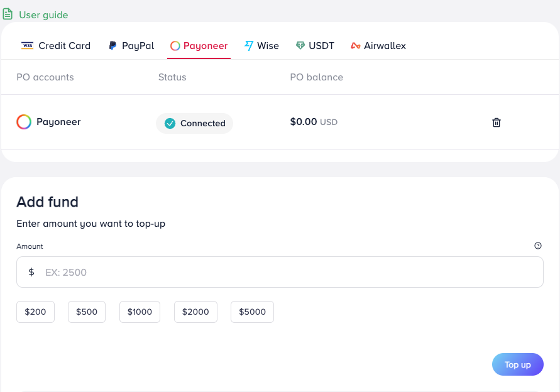560x392 pixels.
Task: Click the Add fund heading
Action: point(48,202)
